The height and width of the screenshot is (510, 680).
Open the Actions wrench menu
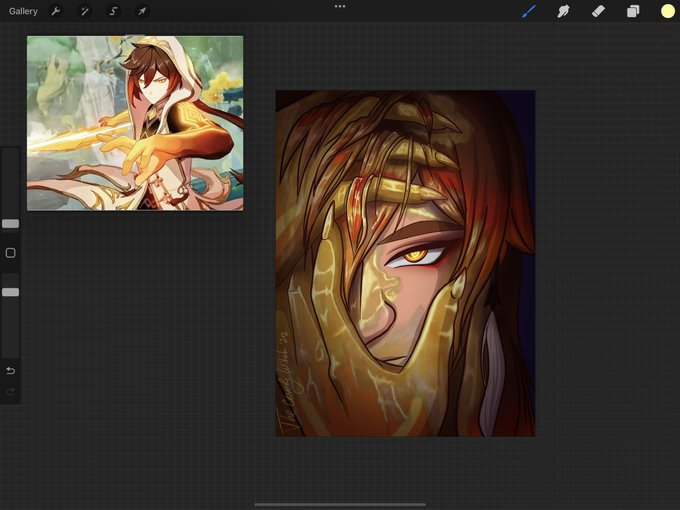coord(56,11)
